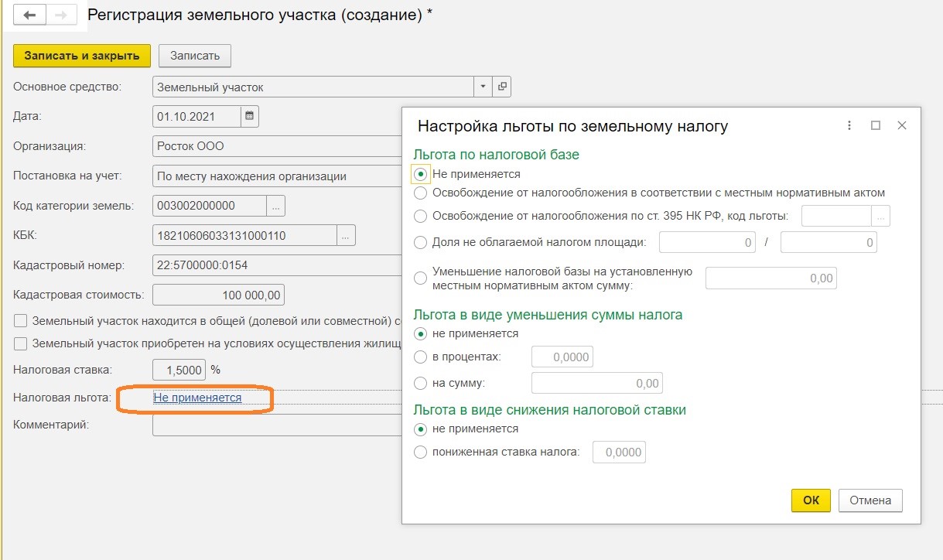Image resolution: width=943 pixels, height=560 pixels.
Task: Click 'Льгота в виде снижения налоговой ставки' heading
Action: pos(550,410)
